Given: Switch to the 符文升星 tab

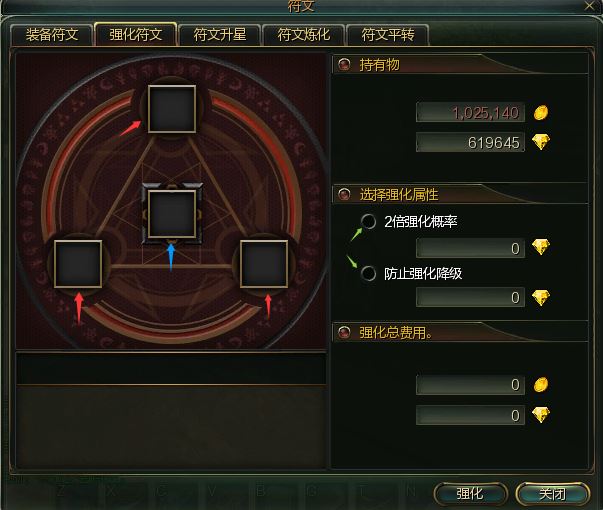Looking at the screenshot, I should 220,35.
